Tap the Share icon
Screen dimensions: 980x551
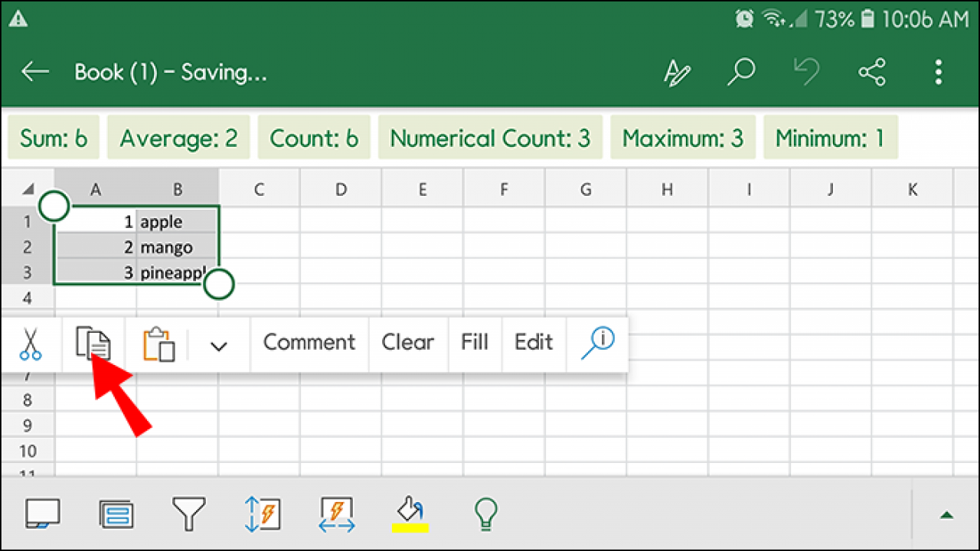[x=872, y=71]
